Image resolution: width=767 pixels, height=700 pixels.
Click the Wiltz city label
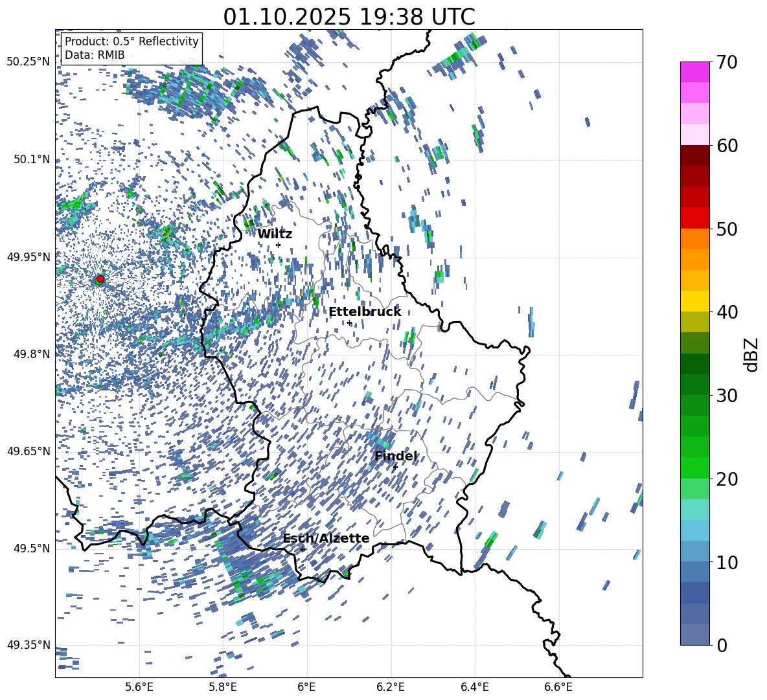(275, 234)
